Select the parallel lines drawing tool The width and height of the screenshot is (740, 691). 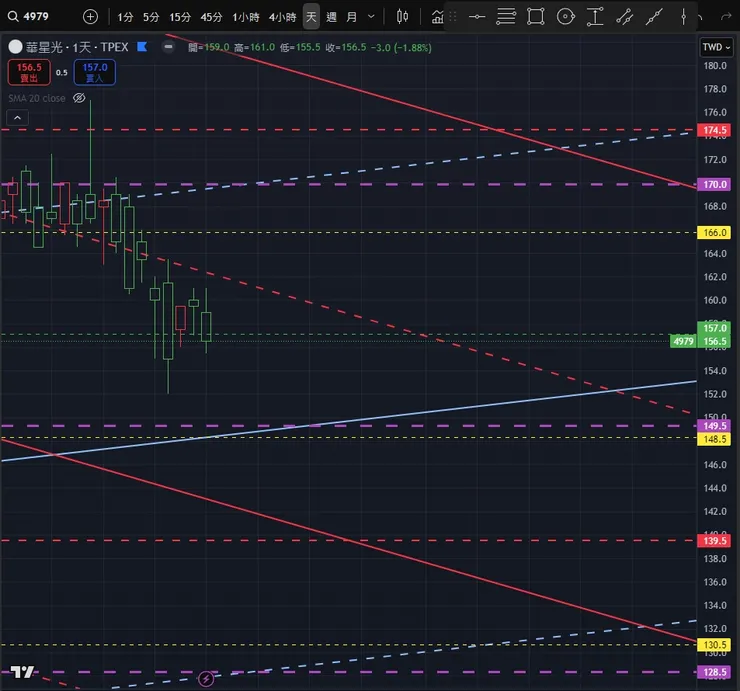506,17
